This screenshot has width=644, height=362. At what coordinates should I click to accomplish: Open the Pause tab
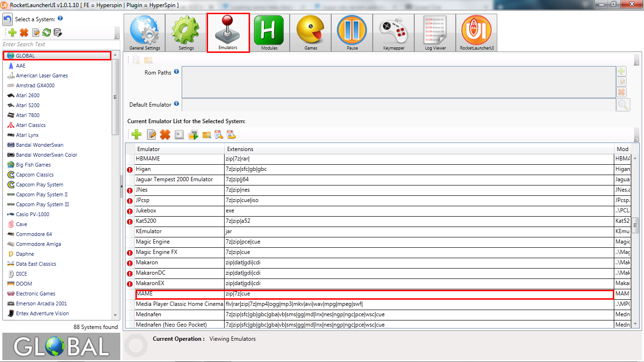(352, 33)
